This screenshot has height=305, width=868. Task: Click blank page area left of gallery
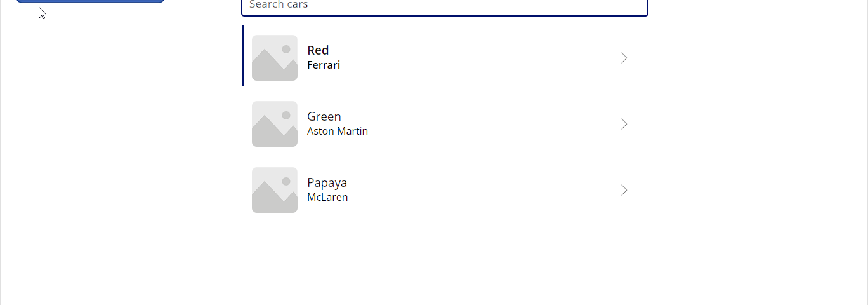coord(121,159)
